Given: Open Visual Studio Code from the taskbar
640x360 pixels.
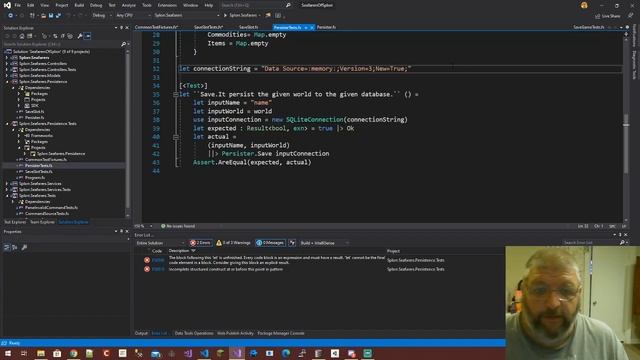Looking at the screenshot, I should point(204,353).
